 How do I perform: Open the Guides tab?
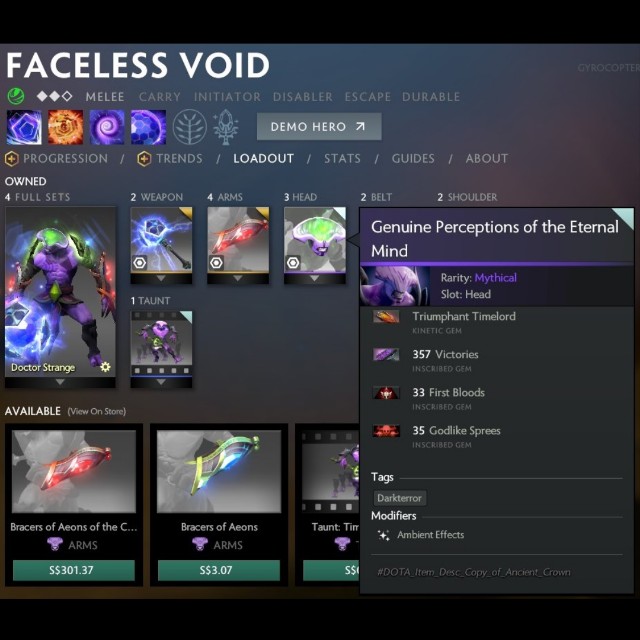click(x=413, y=158)
